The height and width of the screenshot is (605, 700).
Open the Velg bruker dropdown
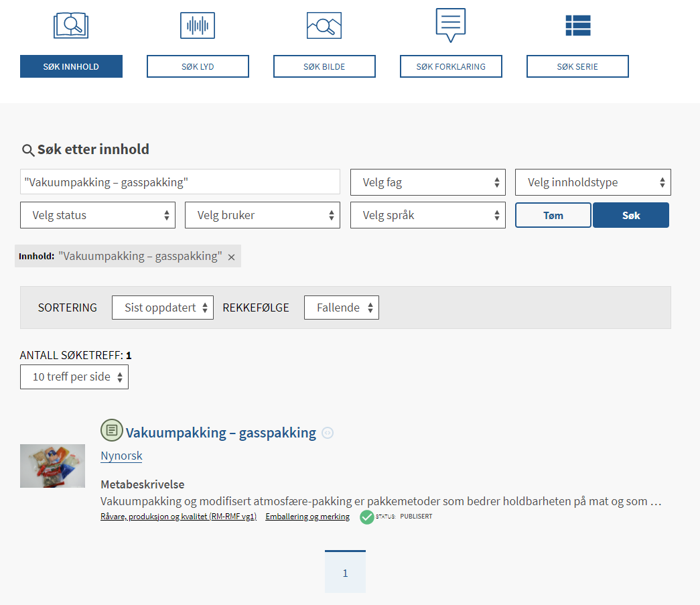pyautogui.click(x=263, y=215)
